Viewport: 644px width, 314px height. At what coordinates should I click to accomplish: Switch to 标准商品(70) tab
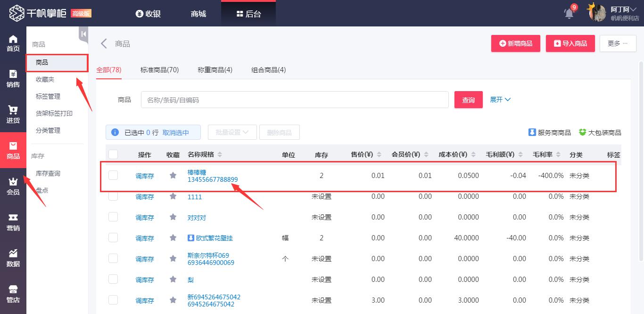pos(159,70)
